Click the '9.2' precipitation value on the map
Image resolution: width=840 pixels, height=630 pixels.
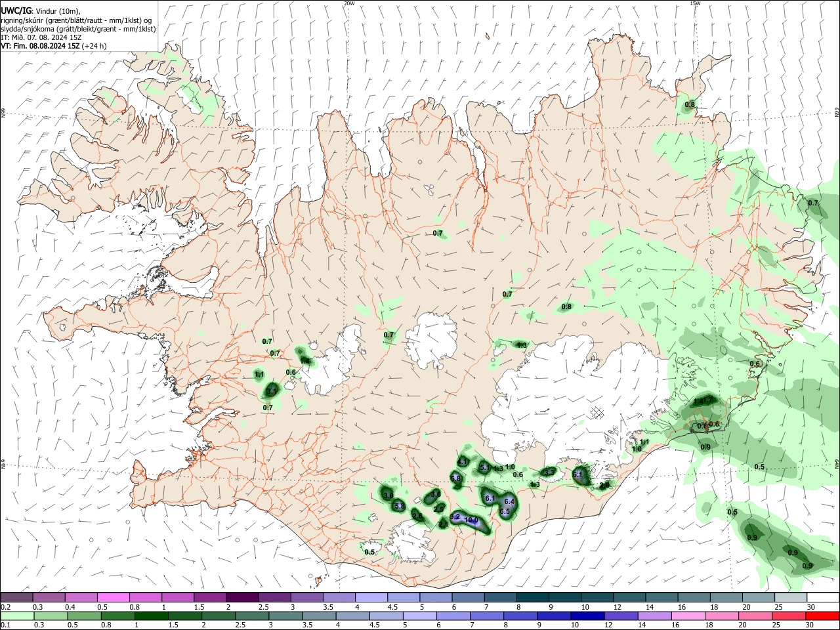[x=455, y=516]
